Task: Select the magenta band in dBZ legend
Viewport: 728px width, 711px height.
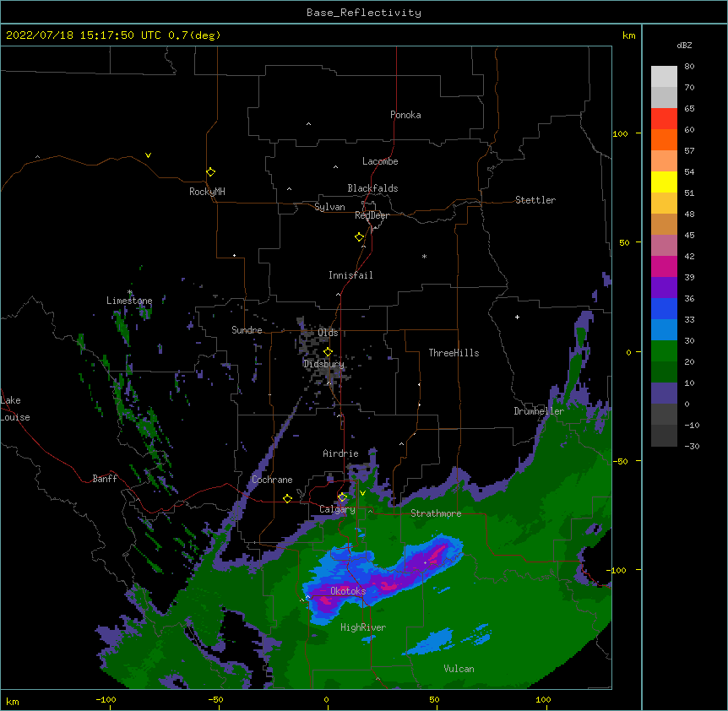Action: click(664, 266)
